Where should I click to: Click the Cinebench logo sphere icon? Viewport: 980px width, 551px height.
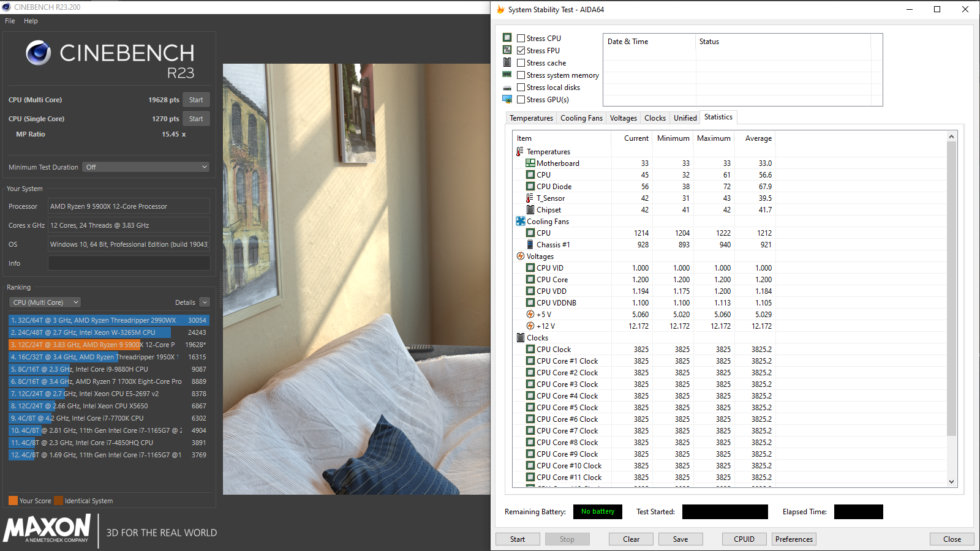[38, 53]
